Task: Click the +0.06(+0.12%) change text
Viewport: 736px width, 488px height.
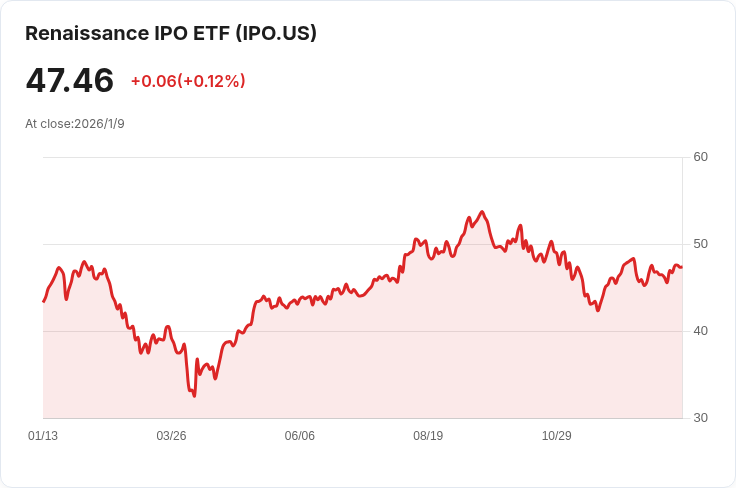Action: coord(188,81)
